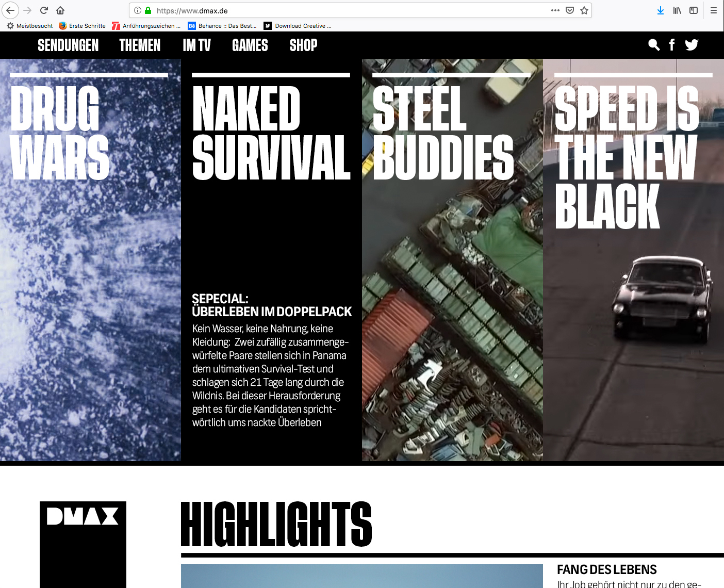The height and width of the screenshot is (588, 724).
Task: Click the red icon of Anführungszeichen bookmark
Action: click(116, 26)
